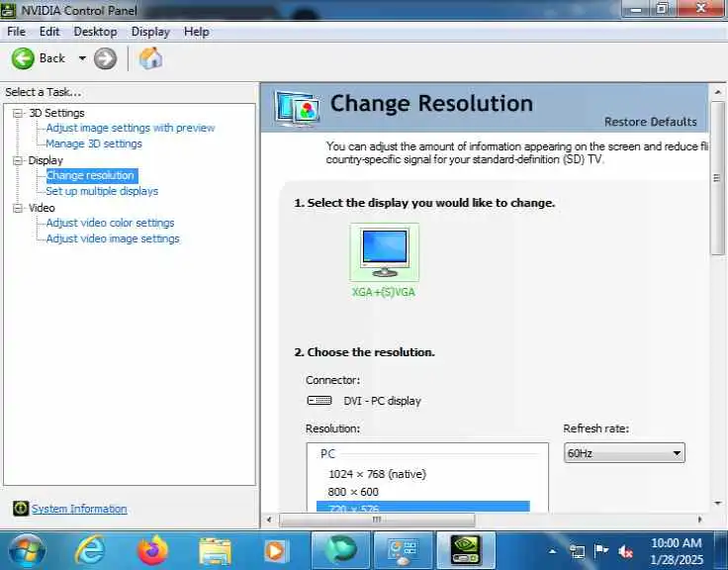Open the Refresh rate 60Hz dropdown
Image resolution: width=728 pixels, height=570 pixels.
(x=624, y=453)
